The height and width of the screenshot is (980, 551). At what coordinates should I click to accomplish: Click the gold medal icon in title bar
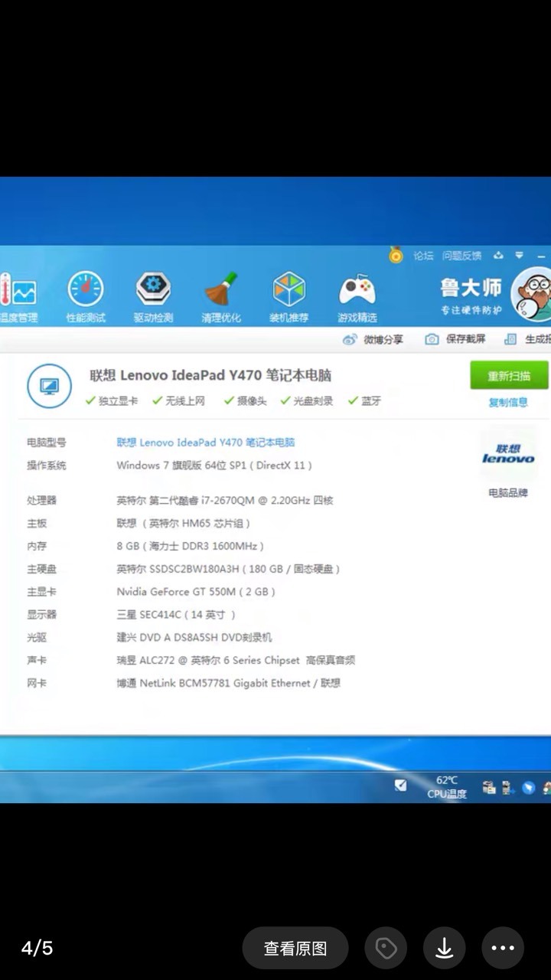396,255
